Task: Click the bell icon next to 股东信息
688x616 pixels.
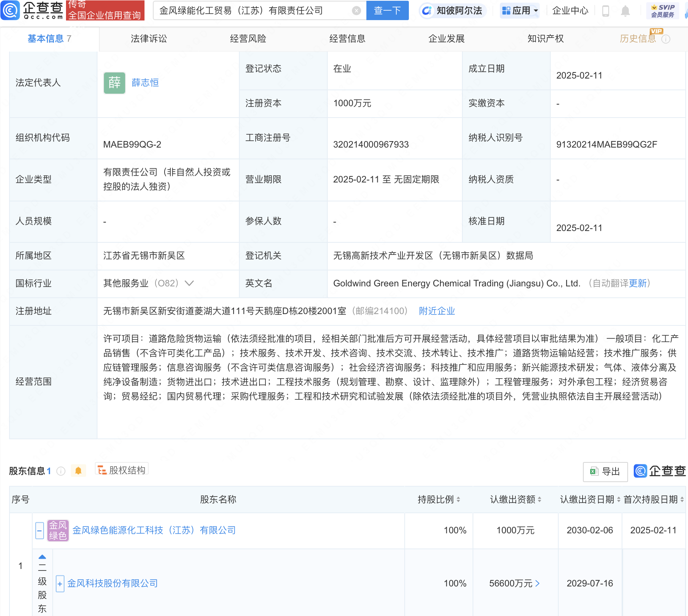Action: [x=79, y=470]
